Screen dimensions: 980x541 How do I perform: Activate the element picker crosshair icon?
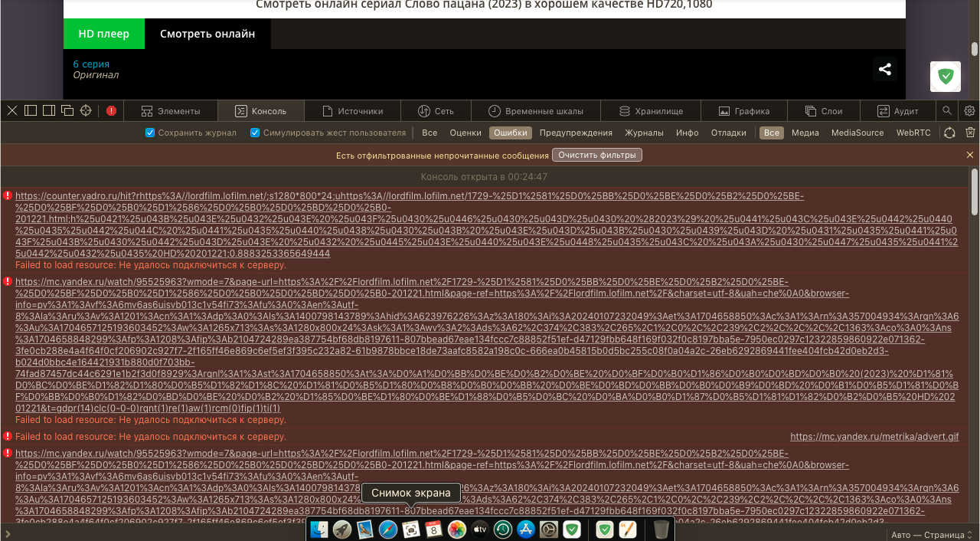click(x=86, y=110)
